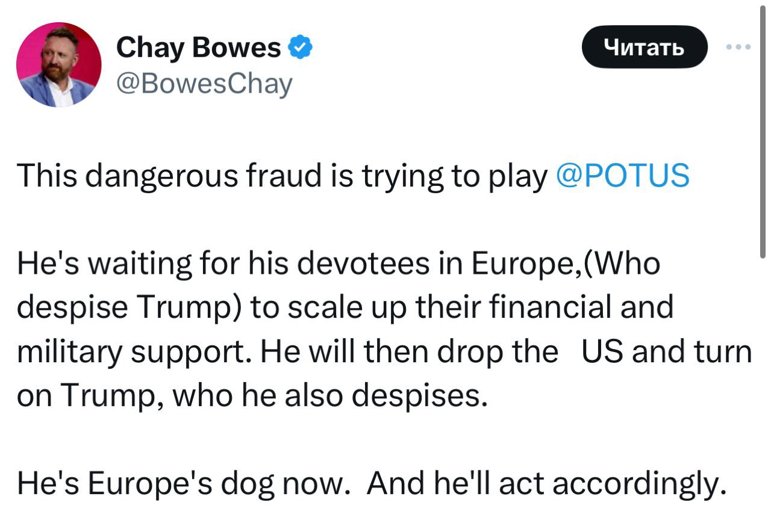Image resolution: width=771 pixels, height=532 pixels.
Task: Open Chay Bowes profile avatar photo
Action: (x=59, y=65)
